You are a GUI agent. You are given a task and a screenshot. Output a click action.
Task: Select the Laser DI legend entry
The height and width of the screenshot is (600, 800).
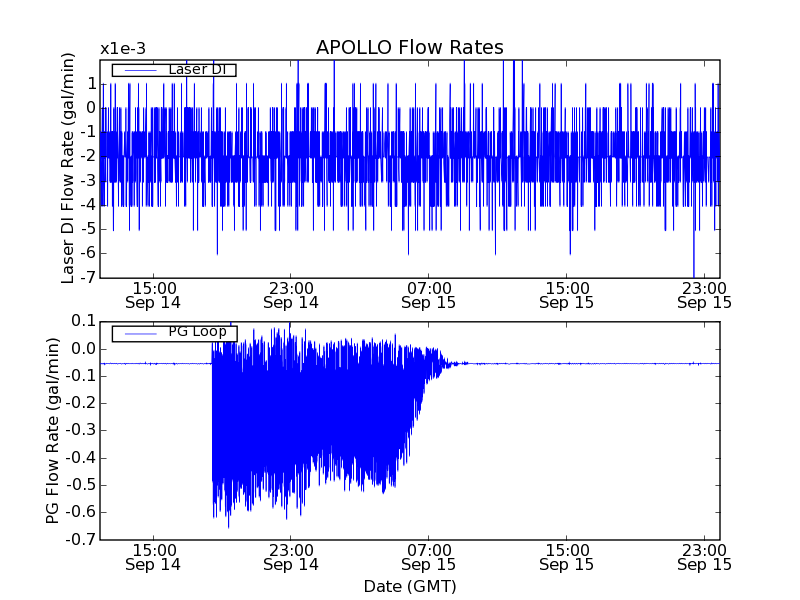(174, 70)
